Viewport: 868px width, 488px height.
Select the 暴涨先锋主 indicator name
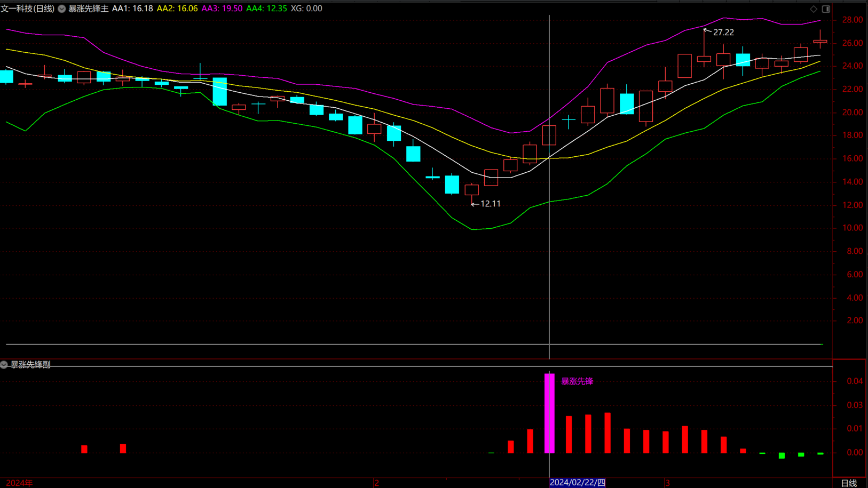point(88,9)
